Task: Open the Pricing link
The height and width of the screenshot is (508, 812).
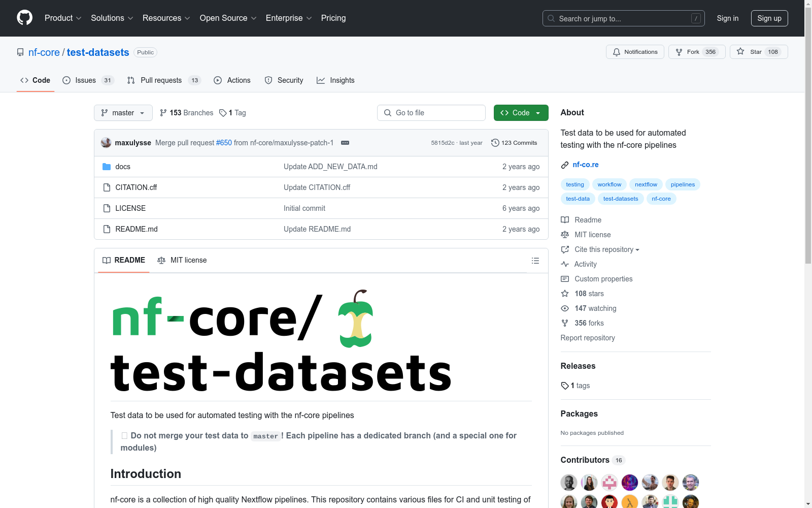Action: pos(333,18)
